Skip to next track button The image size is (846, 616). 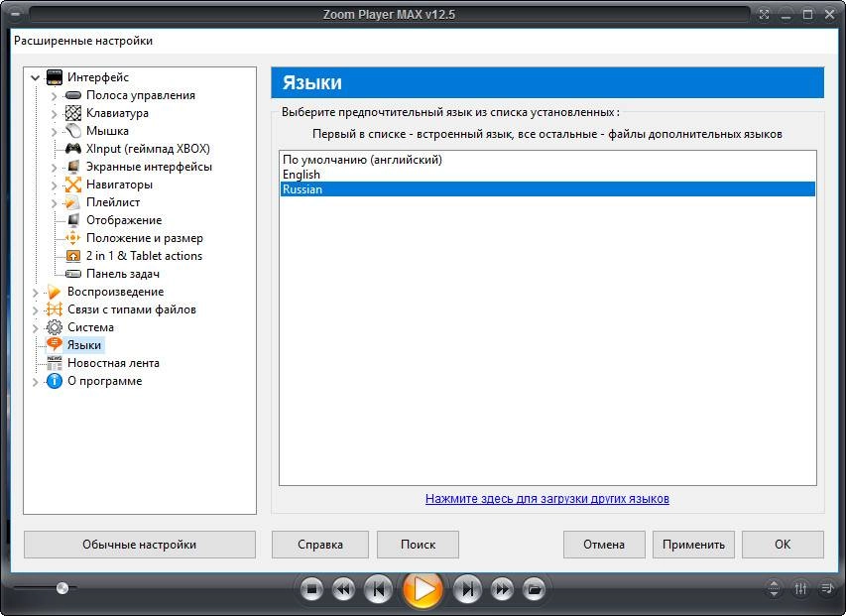(x=467, y=589)
